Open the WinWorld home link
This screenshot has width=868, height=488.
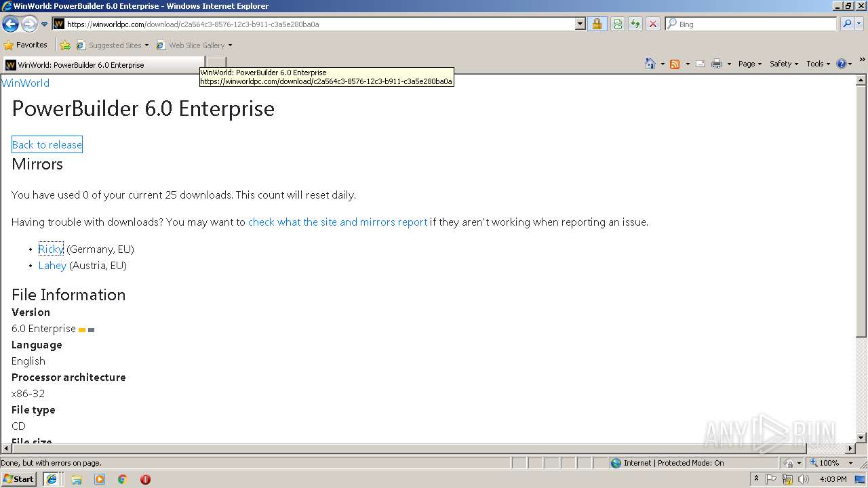point(26,83)
